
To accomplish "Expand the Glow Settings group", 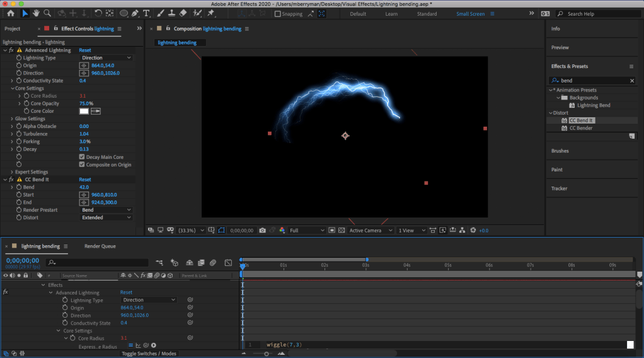I will pyautogui.click(x=12, y=118).
